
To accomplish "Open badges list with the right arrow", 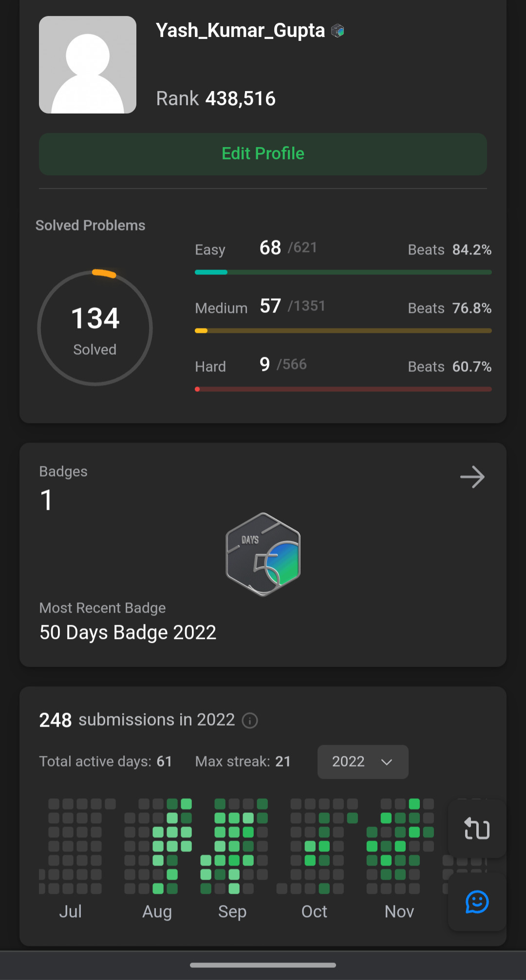I will (x=472, y=477).
